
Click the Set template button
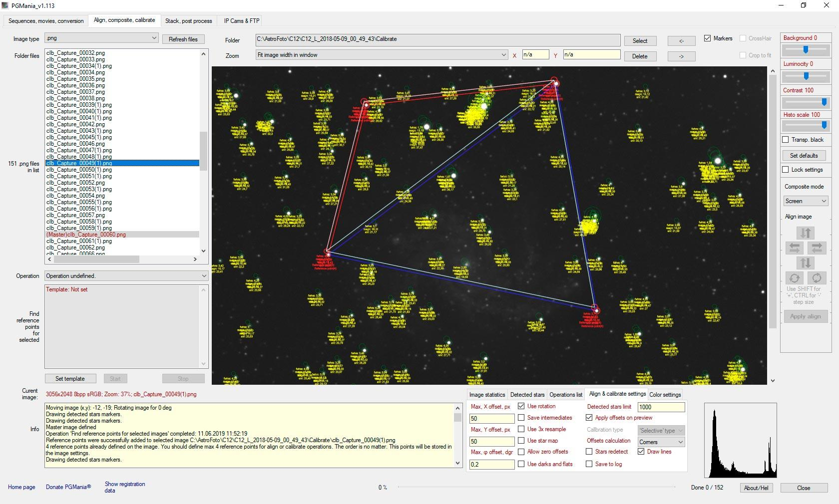70,379
